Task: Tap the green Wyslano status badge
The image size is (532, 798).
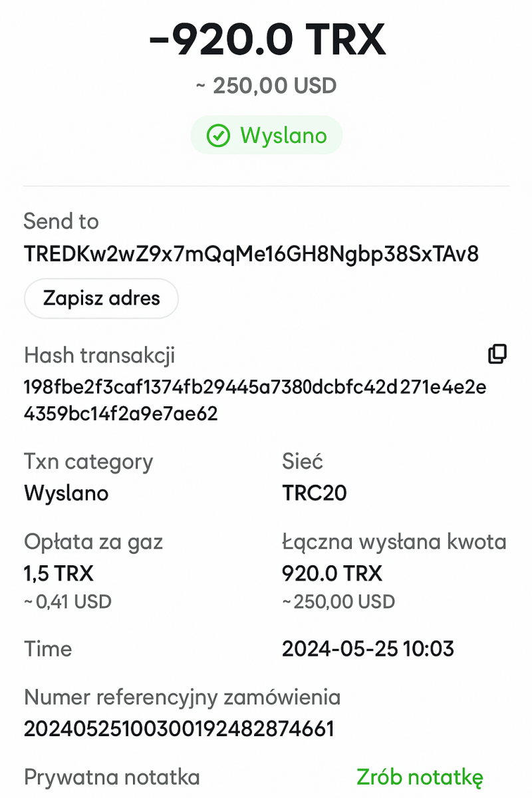Action: tap(267, 136)
